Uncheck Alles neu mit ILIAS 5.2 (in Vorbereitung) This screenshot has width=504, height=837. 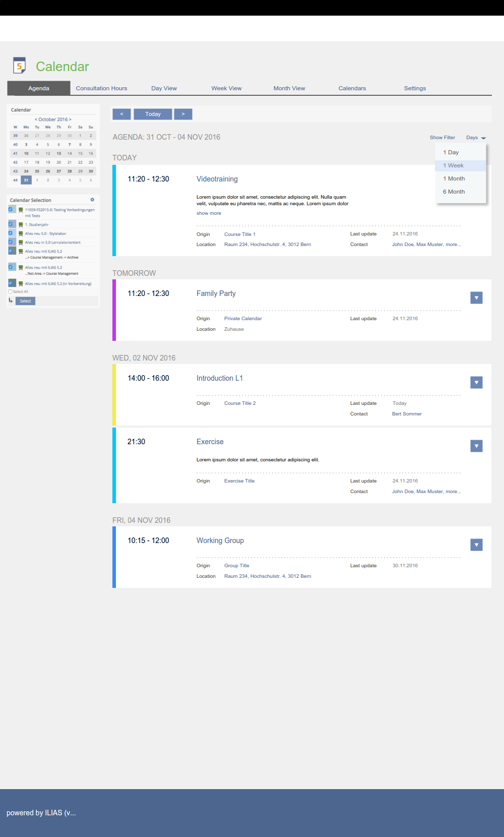[x=11, y=283]
